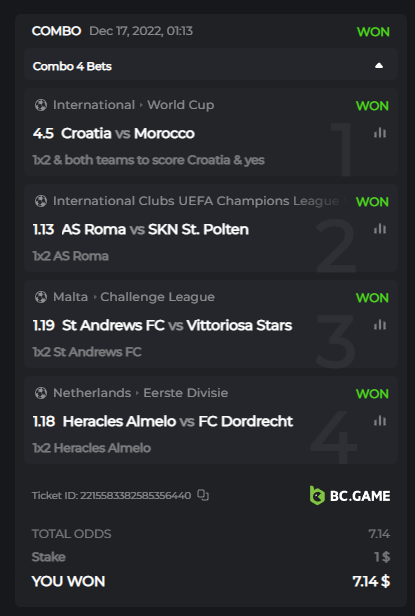Screen dimensions: 415x616
Task: Open statistics icon for Heracles Almelo match
Action: click(380, 421)
